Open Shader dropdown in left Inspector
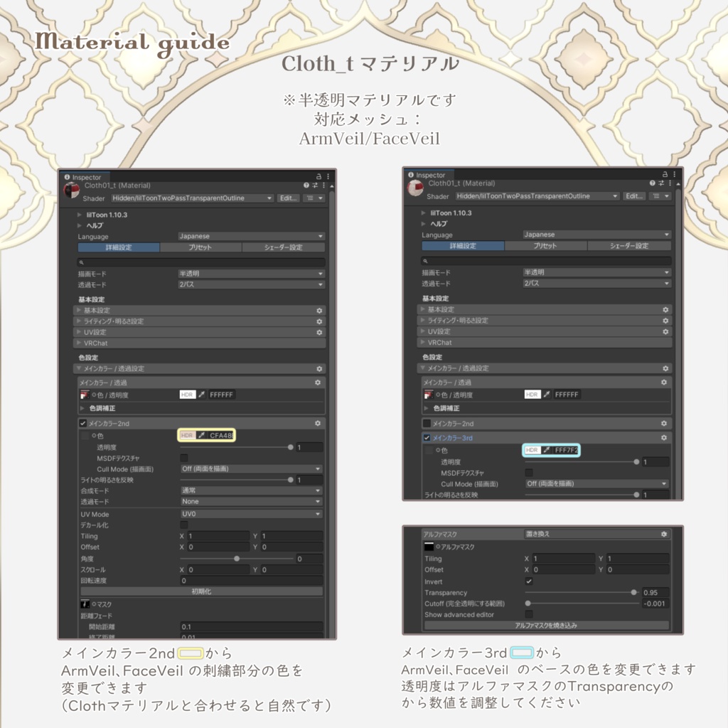Screen dimensions: 728x728 click(192, 198)
